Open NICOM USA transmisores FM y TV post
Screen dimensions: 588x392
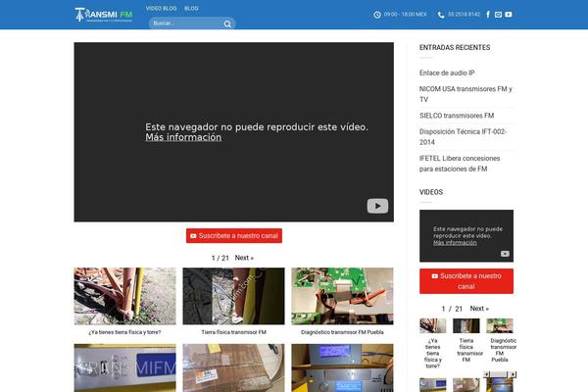tap(465, 94)
